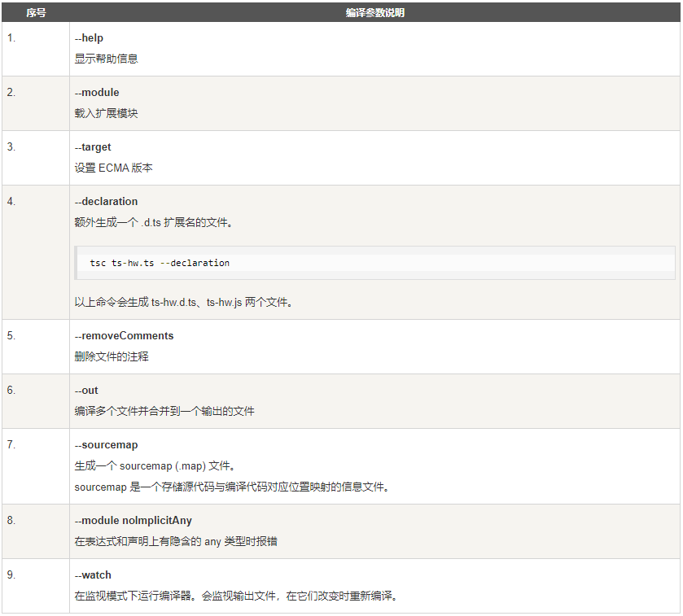683x616 pixels.
Task: Click row number 1.
Action: click(11, 38)
